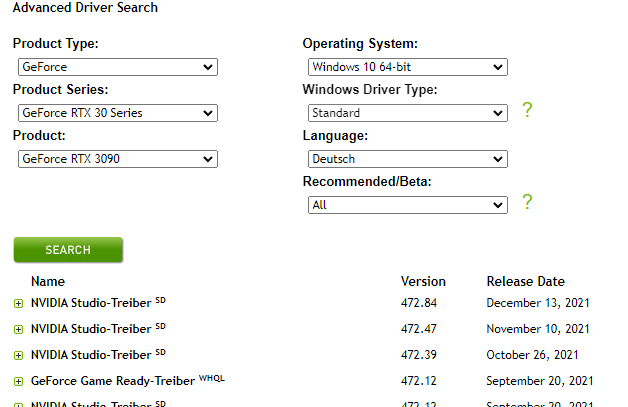Click version number 472.39

point(419,355)
